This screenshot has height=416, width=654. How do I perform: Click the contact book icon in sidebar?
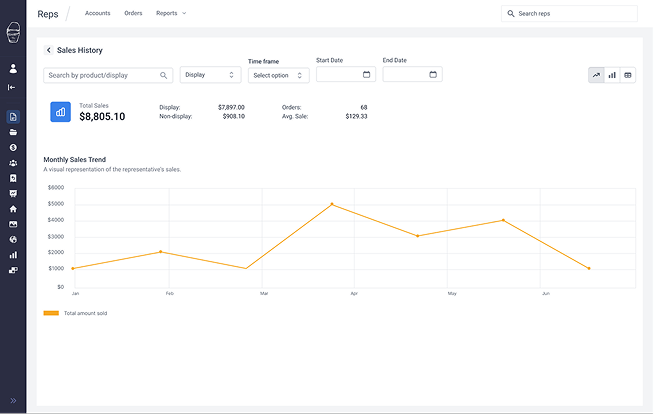13,178
